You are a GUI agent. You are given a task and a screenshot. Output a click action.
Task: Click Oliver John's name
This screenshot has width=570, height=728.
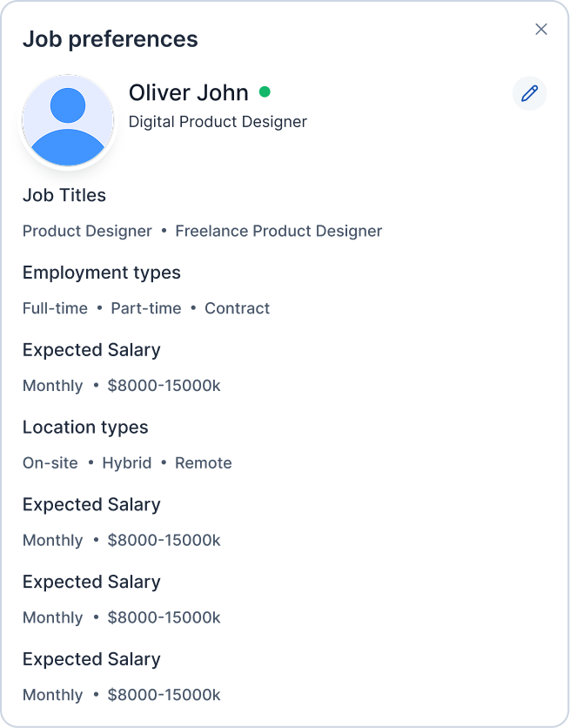pos(188,92)
